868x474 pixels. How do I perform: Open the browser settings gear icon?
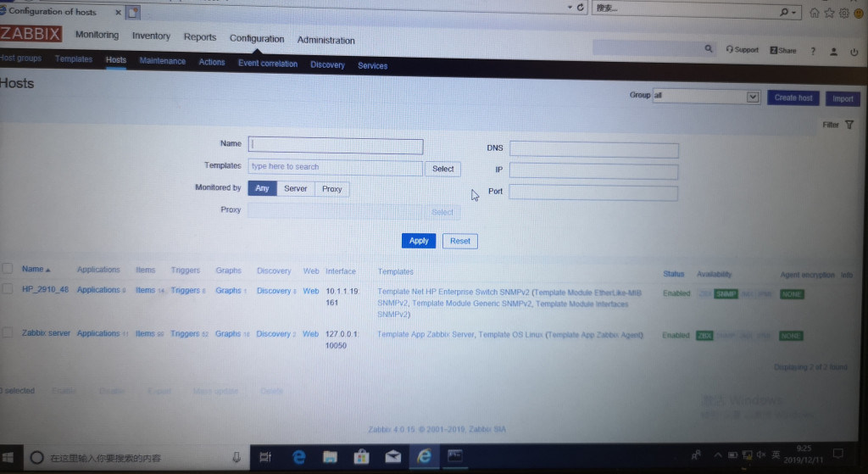tap(843, 13)
